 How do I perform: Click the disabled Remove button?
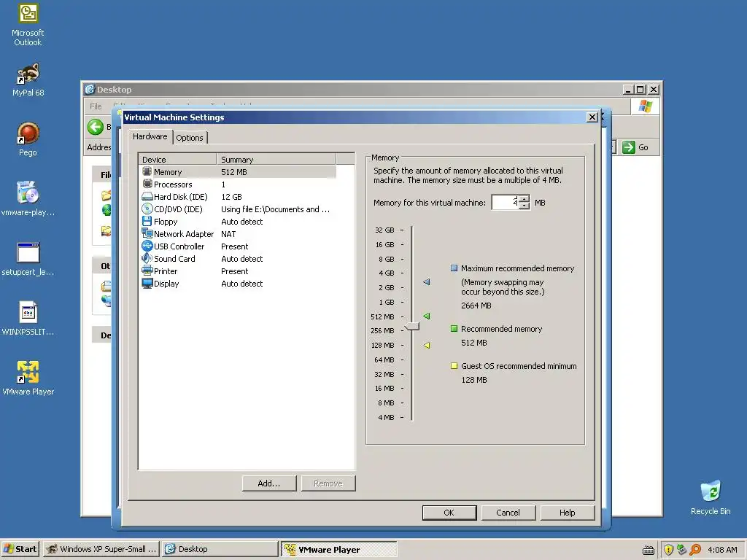click(x=328, y=483)
